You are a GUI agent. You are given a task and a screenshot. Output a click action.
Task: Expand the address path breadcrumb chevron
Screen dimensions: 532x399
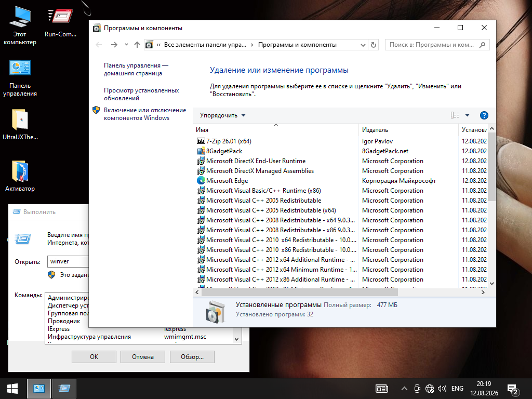[x=158, y=45]
